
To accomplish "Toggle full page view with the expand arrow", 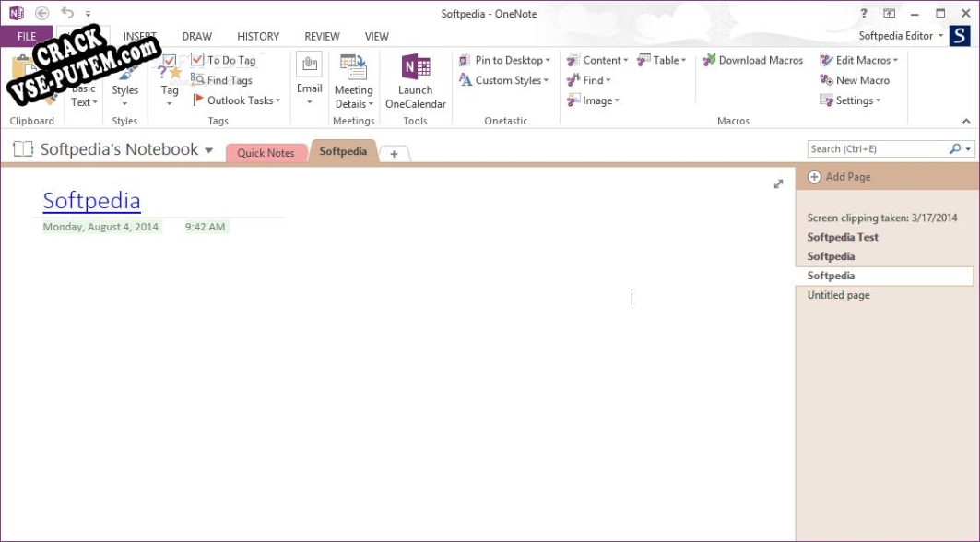I will [778, 183].
